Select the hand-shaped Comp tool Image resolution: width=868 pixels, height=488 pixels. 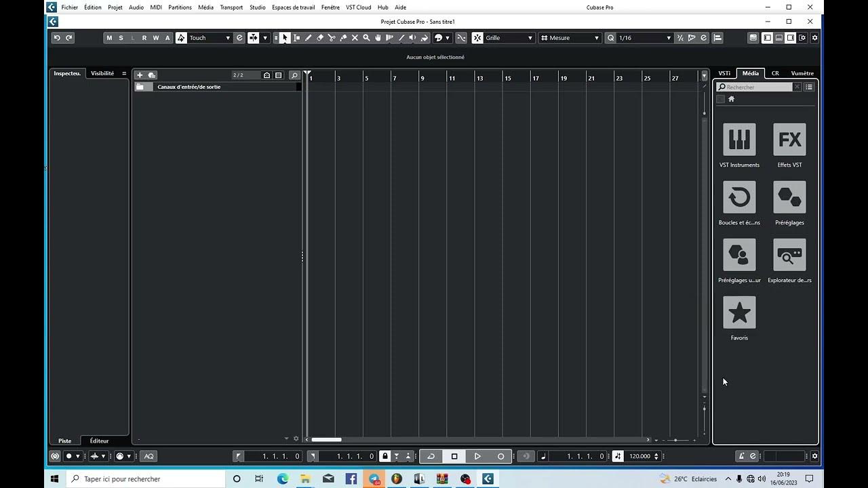pos(378,38)
